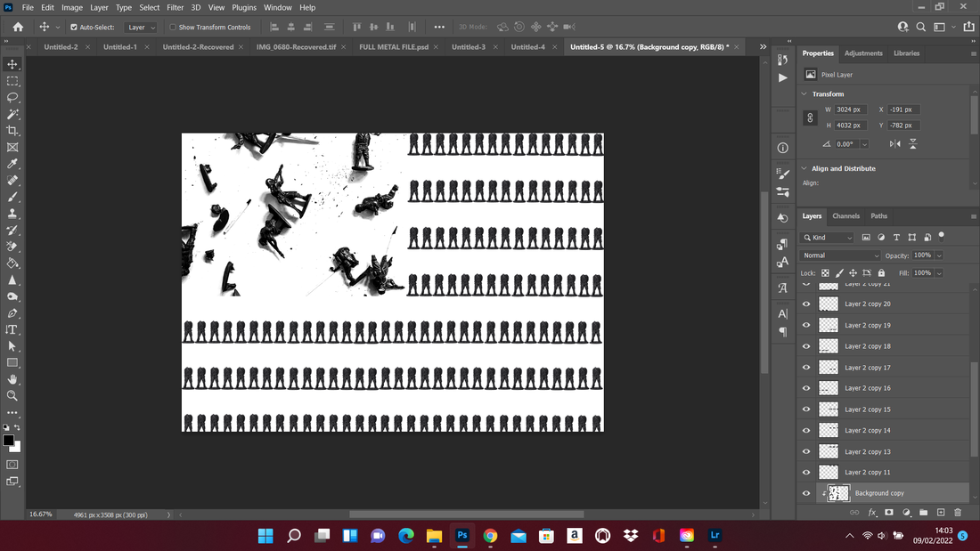Image resolution: width=980 pixels, height=551 pixels.
Task: Collapse the Transform section
Action: coord(804,93)
